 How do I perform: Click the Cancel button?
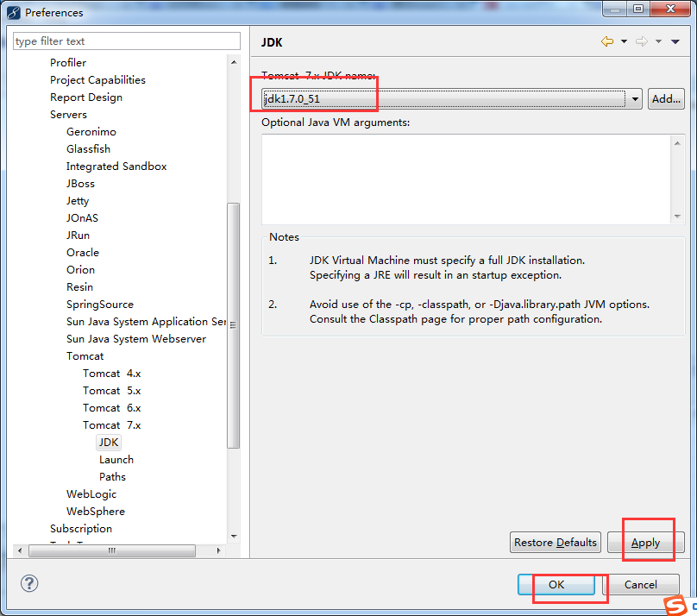pyautogui.click(x=641, y=584)
